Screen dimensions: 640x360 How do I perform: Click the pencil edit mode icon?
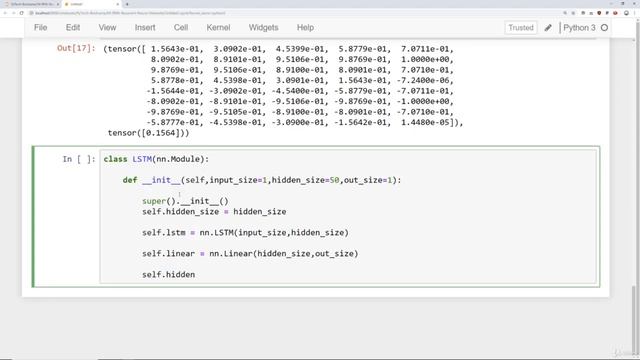548,28
